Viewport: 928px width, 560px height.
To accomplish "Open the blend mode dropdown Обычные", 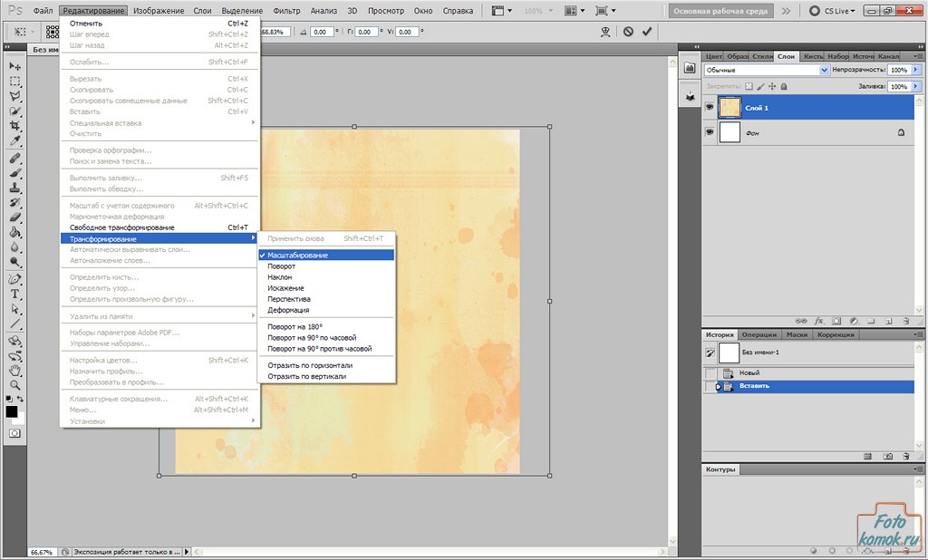I will 767,70.
